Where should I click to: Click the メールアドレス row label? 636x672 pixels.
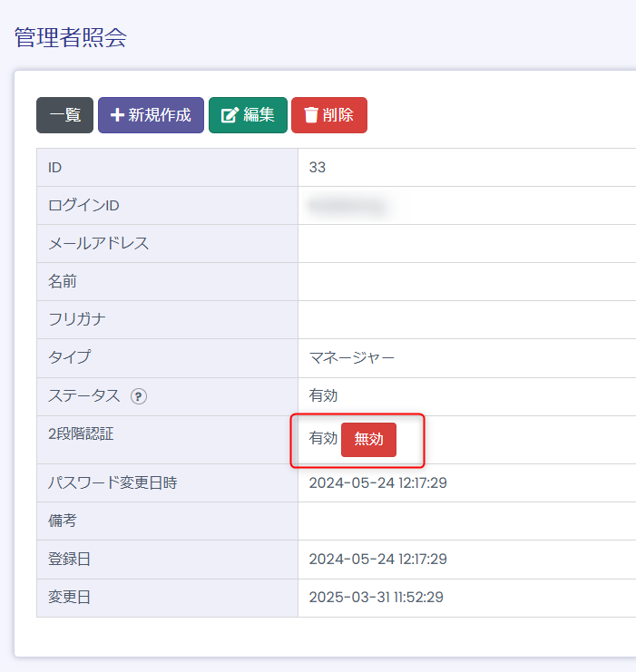tap(98, 243)
